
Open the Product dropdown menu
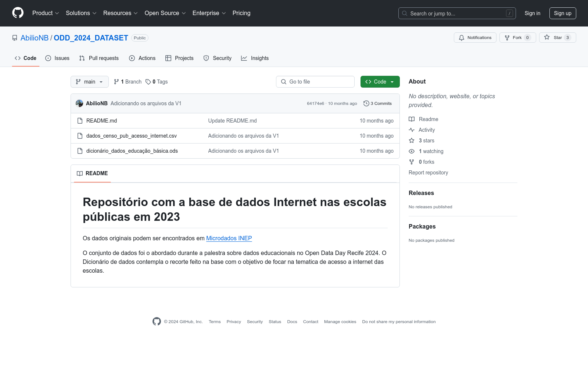pyautogui.click(x=46, y=13)
